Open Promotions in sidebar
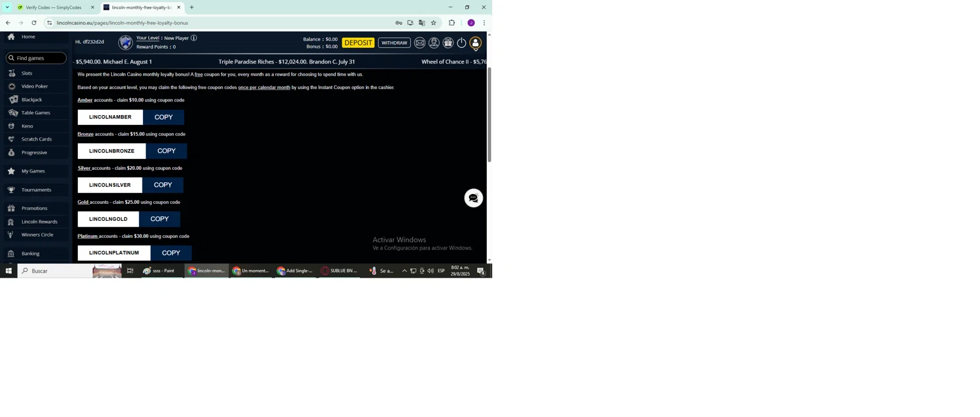 pyautogui.click(x=34, y=208)
